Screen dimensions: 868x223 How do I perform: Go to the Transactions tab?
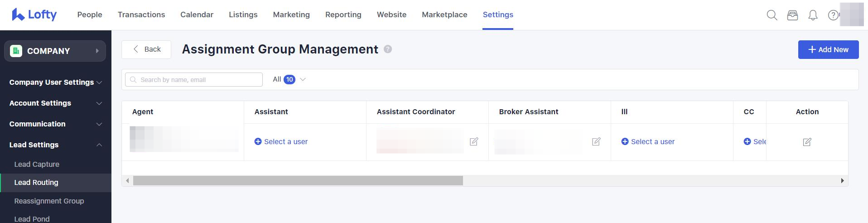[141, 15]
